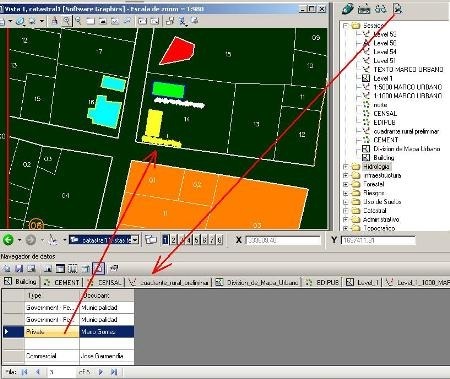The image size is (450, 379).
Task: Click the X coordinate input field
Action: (283, 240)
